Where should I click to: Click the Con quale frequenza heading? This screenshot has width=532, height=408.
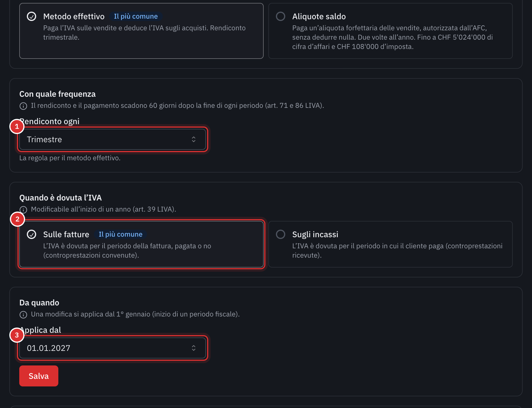[57, 94]
